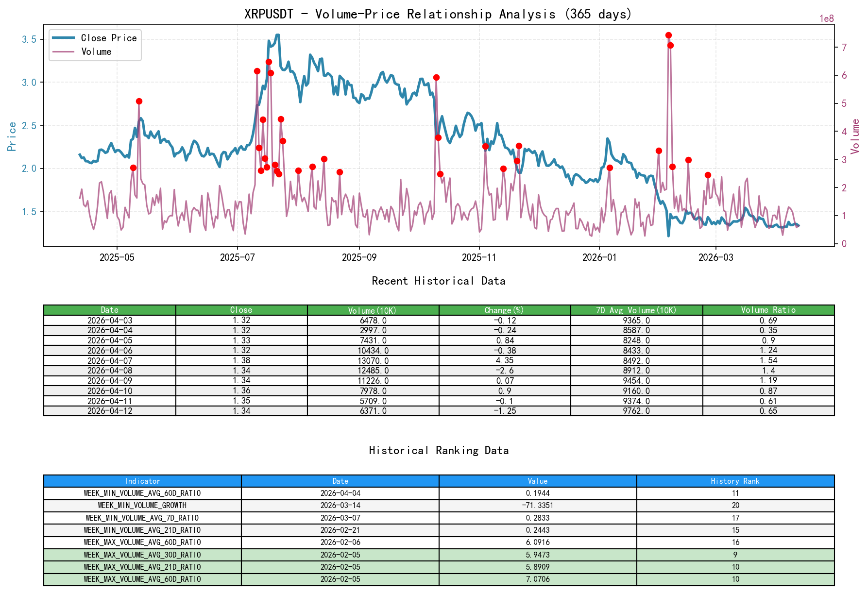Click the 2025-09 x-axis tick label
Viewport: 868px width, 593px height.
tap(359, 257)
